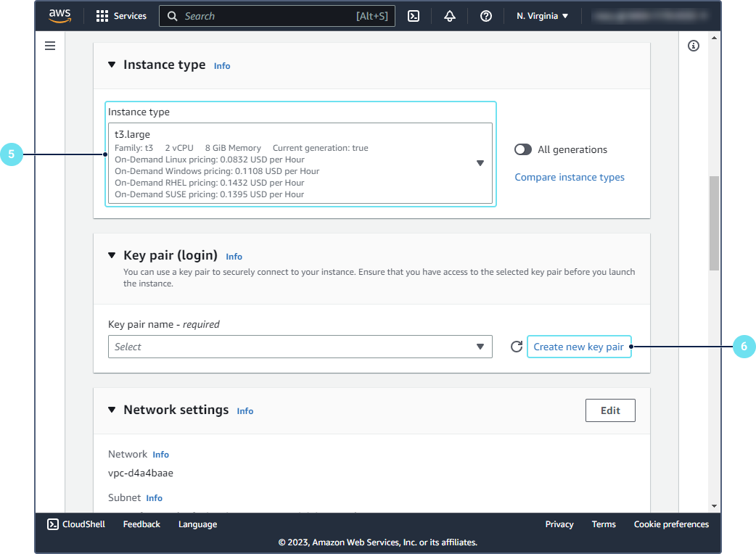
Task: Refresh the key pair list
Action: [517, 347]
